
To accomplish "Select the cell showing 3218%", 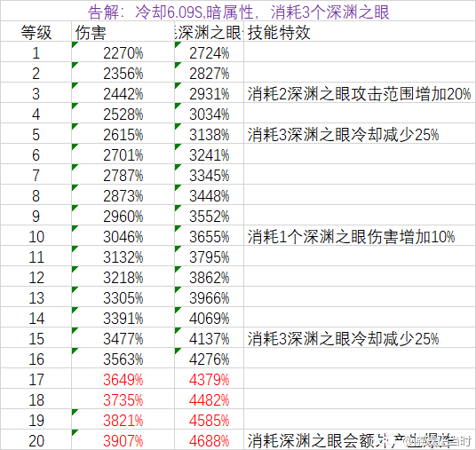I will pyautogui.click(x=123, y=276).
